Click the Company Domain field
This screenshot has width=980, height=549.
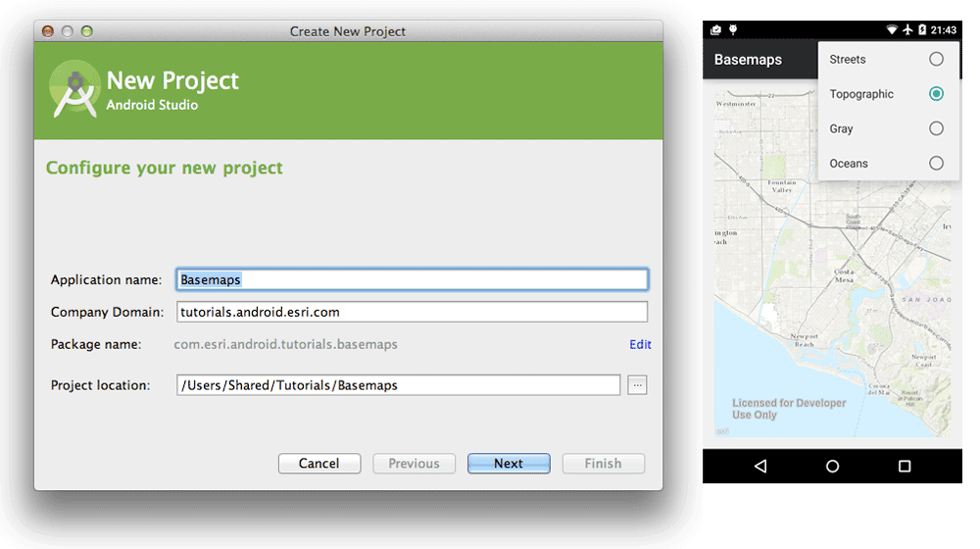[412, 312]
